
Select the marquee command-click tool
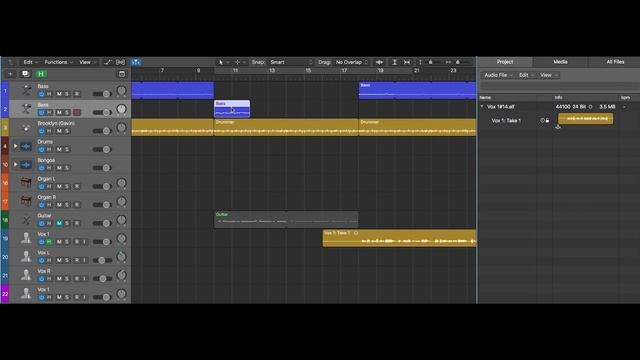238,62
